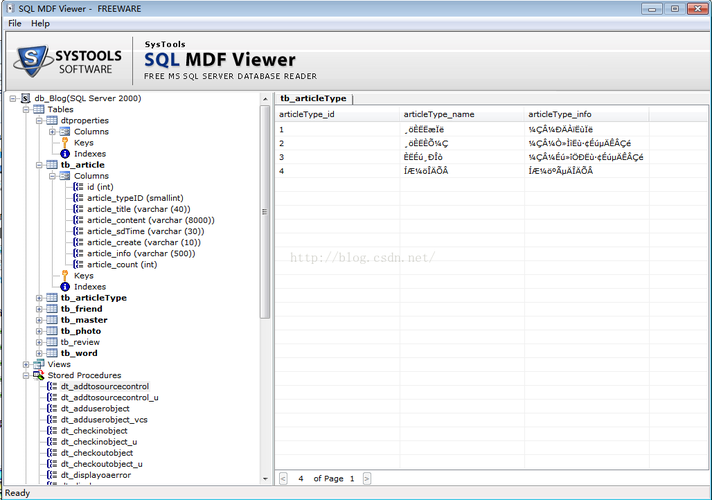The width and height of the screenshot is (712, 500).
Task: Click the tb_review table icon
Action: tap(52, 342)
